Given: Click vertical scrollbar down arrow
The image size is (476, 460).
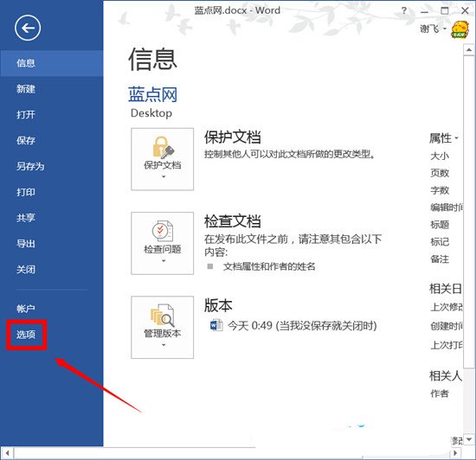Looking at the screenshot, I should (469, 439).
